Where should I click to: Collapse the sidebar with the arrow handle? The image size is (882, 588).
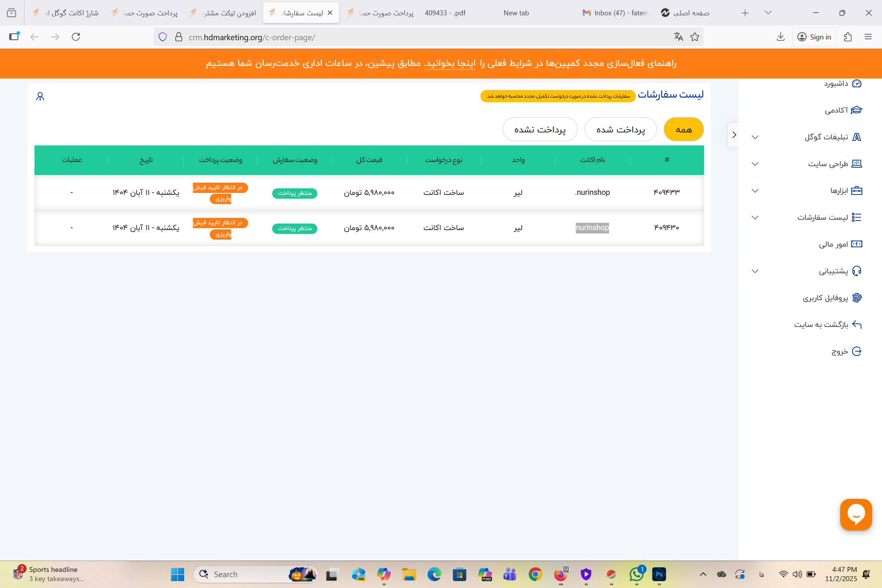[x=734, y=135]
